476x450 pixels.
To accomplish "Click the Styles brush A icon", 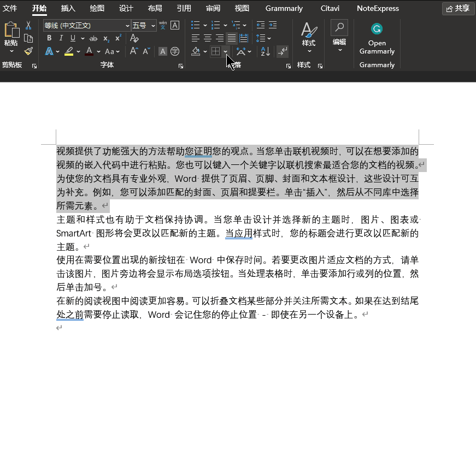I will 309,30.
